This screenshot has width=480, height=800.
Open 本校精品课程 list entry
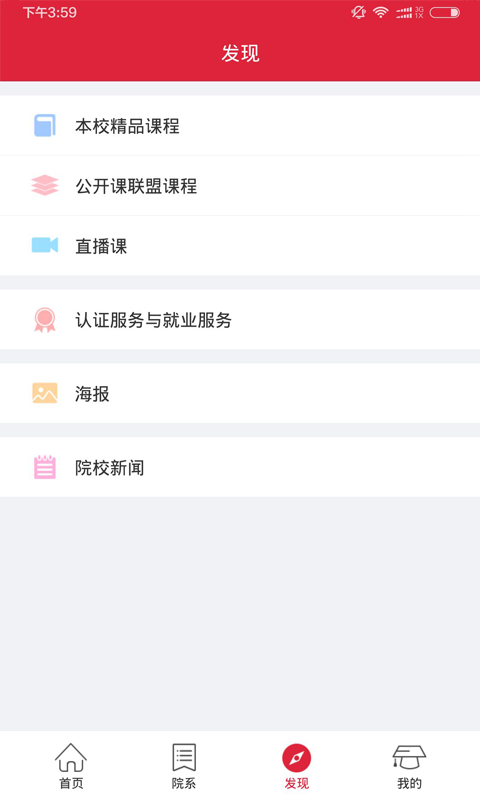[x=240, y=126]
